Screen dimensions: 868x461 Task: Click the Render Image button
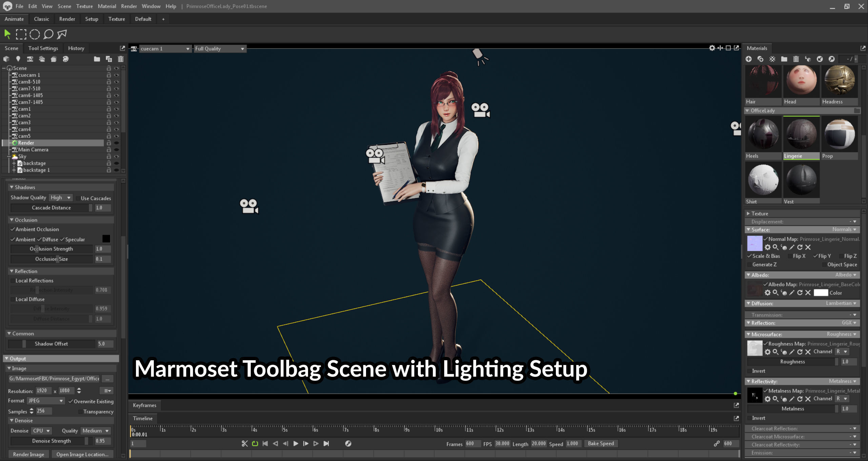[x=28, y=455]
